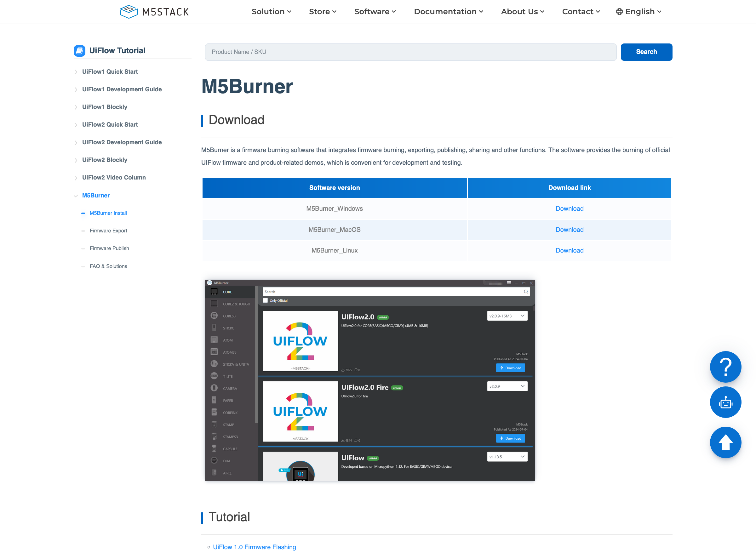Open the About Us dropdown menu
Screen dimensions: 756x553
pos(522,12)
